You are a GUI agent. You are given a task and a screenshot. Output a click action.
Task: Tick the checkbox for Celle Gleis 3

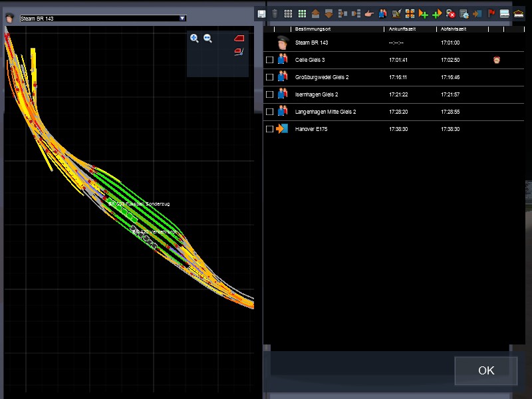click(269, 60)
